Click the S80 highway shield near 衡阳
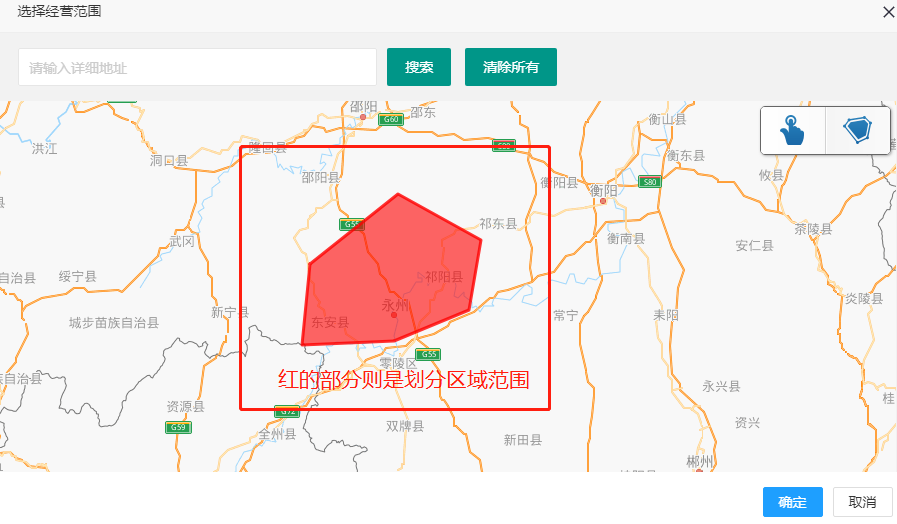 650,182
